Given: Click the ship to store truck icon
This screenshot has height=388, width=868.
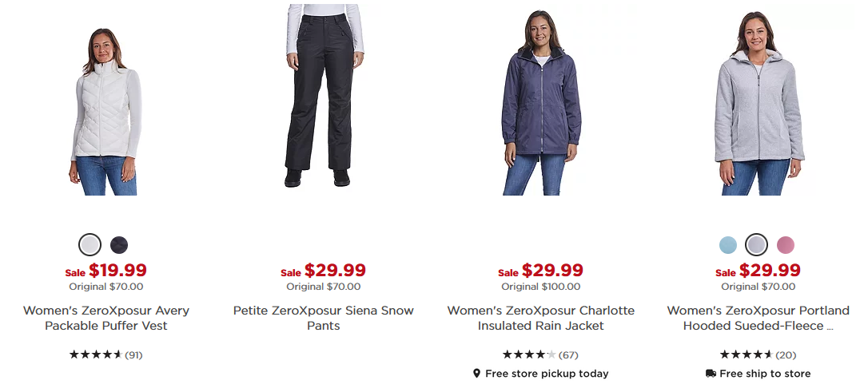Looking at the screenshot, I should coord(711,374).
